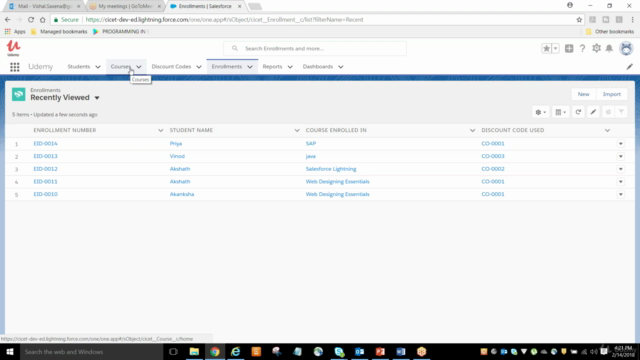The height and width of the screenshot is (360, 640).
Task: Open Student Name column menu
Action: pyautogui.click(x=297, y=131)
